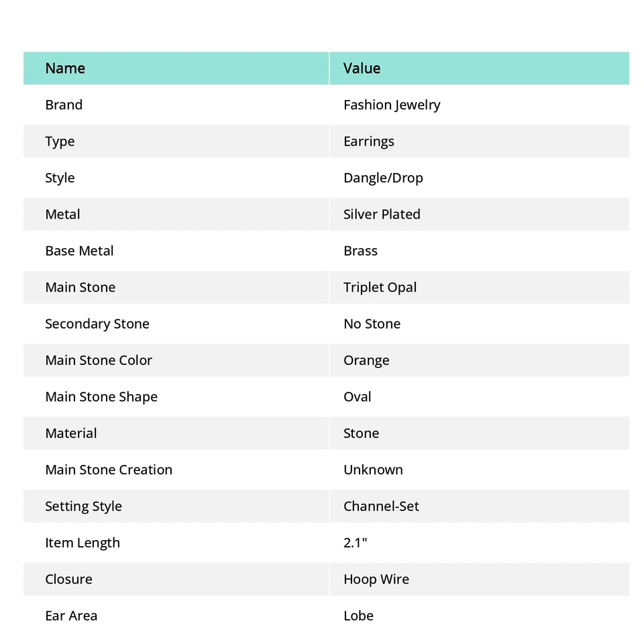Click the Brass value cell
The width and height of the screenshot is (644, 644).
pyautogui.click(x=360, y=251)
